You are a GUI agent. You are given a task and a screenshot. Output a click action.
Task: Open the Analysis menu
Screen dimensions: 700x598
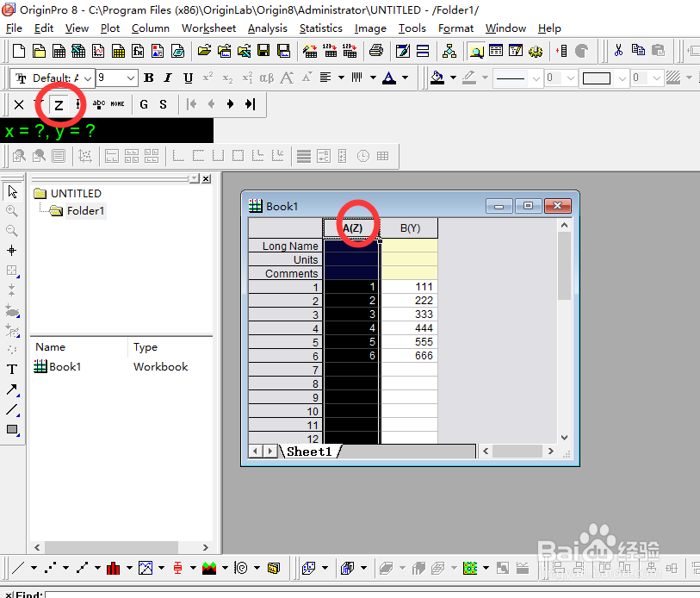coord(268,28)
